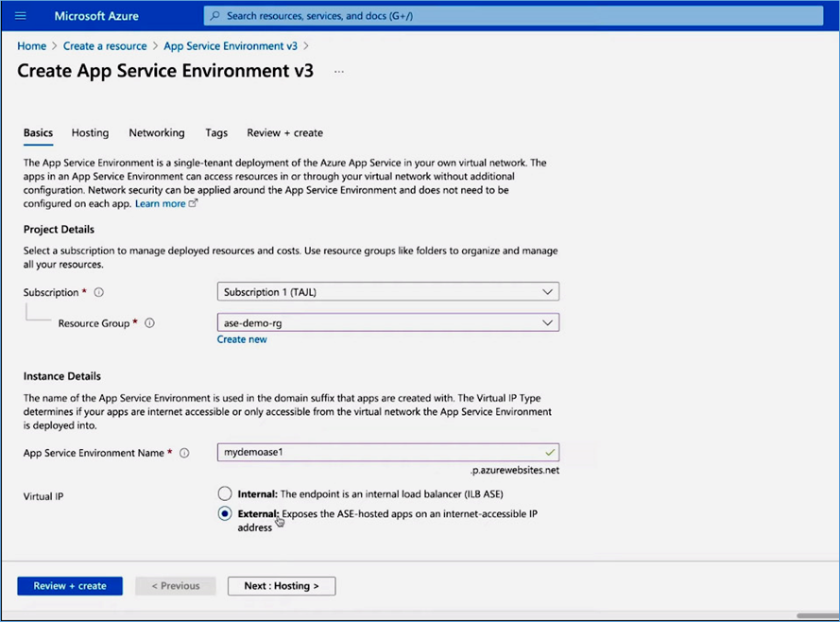The image size is (840, 622).
Task: Switch to the Networking tab
Action: click(x=157, y=133)
